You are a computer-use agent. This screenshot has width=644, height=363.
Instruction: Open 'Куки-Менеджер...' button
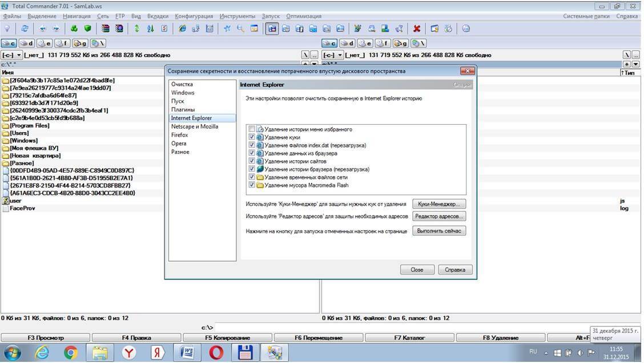(x=438, y=204)
